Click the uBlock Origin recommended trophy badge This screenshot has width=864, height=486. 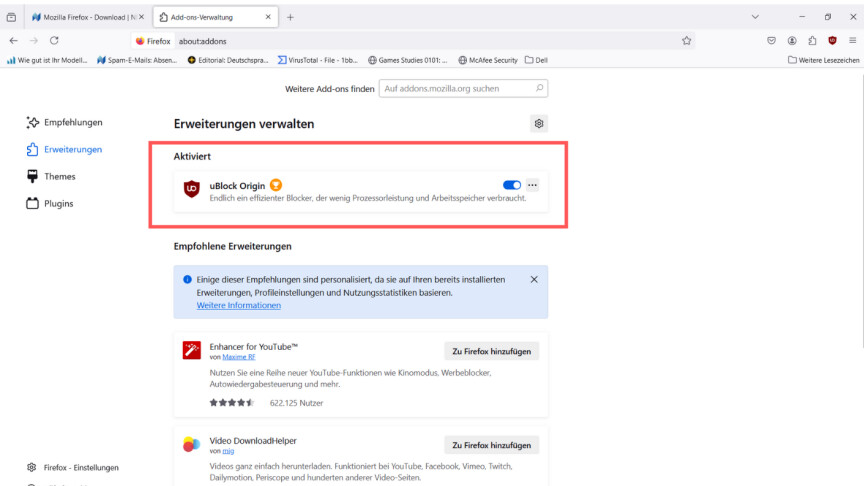[x=276, y=185]
